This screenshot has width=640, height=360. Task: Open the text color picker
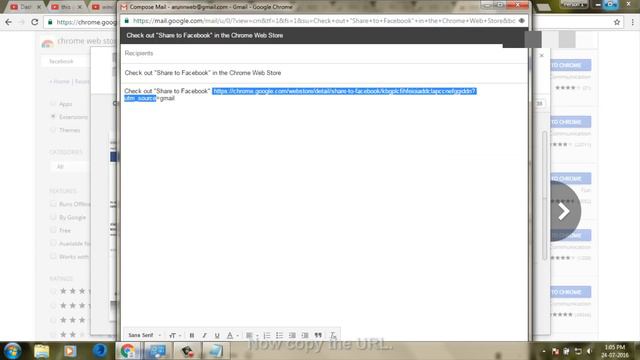pyautogui.click(x=232, y=336)
